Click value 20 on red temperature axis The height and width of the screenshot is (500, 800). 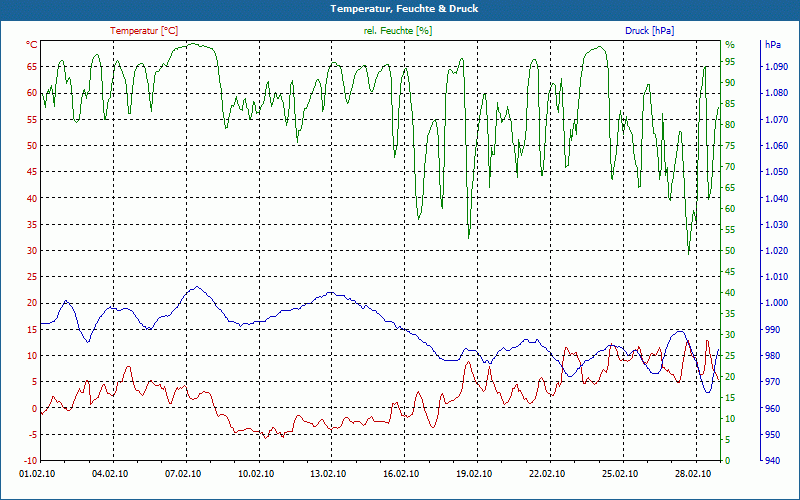tap(32, 303)
